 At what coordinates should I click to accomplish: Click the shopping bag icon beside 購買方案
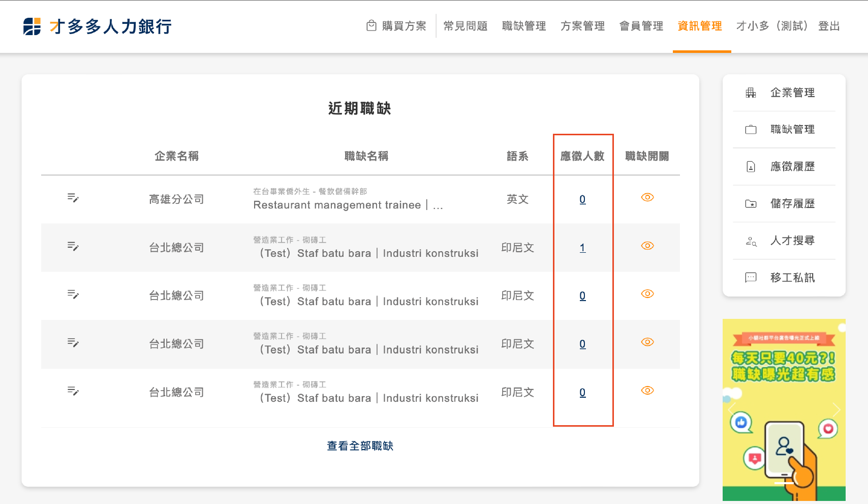371,26
